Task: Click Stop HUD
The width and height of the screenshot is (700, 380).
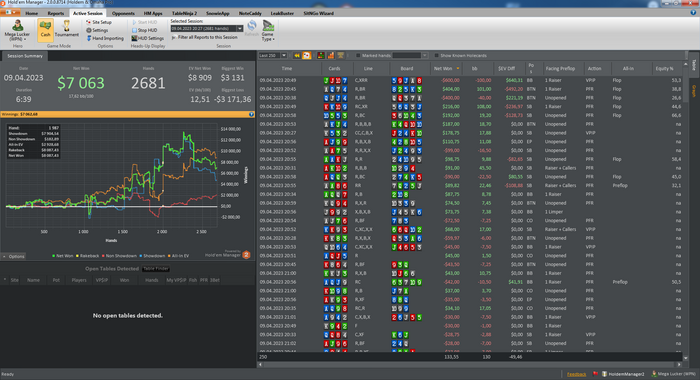Action: (144, 30)
